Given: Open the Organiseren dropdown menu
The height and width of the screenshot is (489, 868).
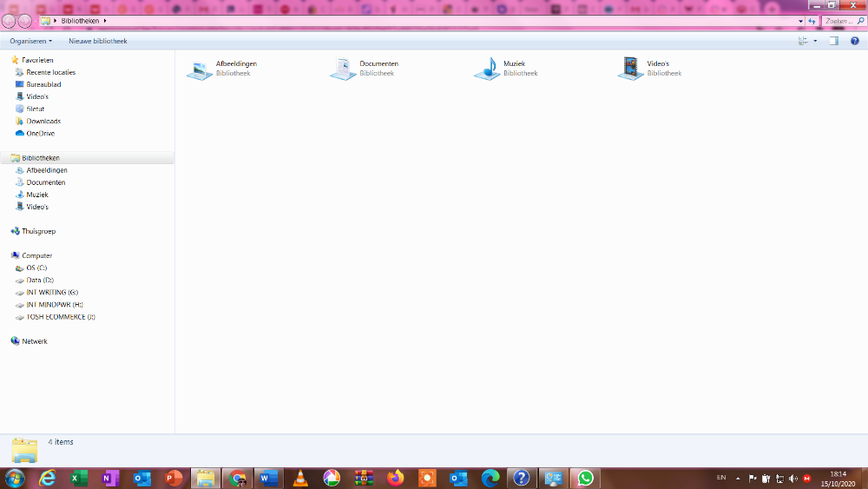Looking at the screenshot, I should click(31, 41).
